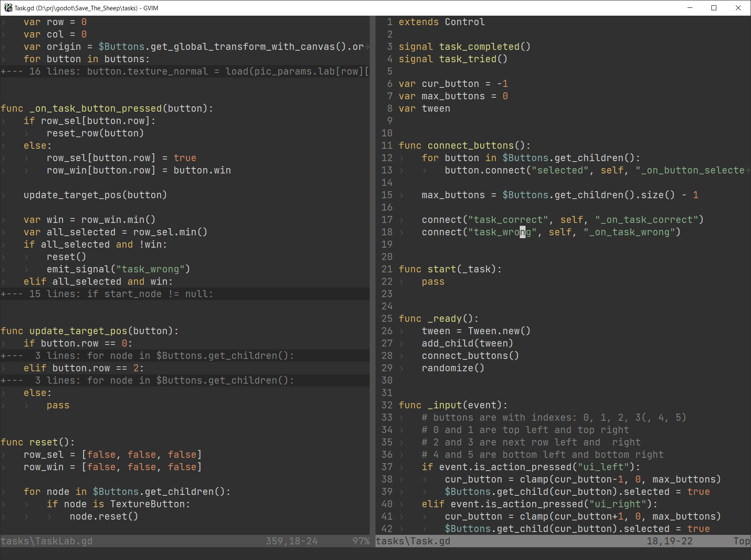This screenshot has width=751, height=560.
Task: Expand the folded '15 lines: if start_node != null' block
Action: pyautogui.click(x=185, y=294)
